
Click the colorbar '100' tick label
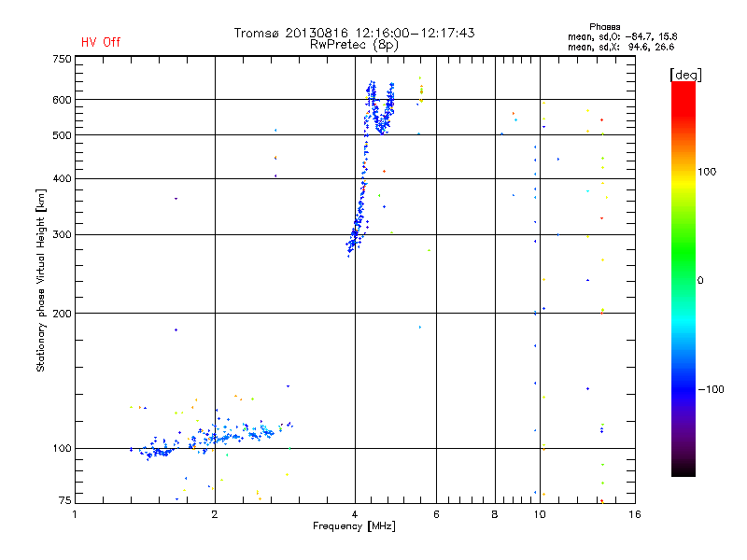tap(707, 172)
